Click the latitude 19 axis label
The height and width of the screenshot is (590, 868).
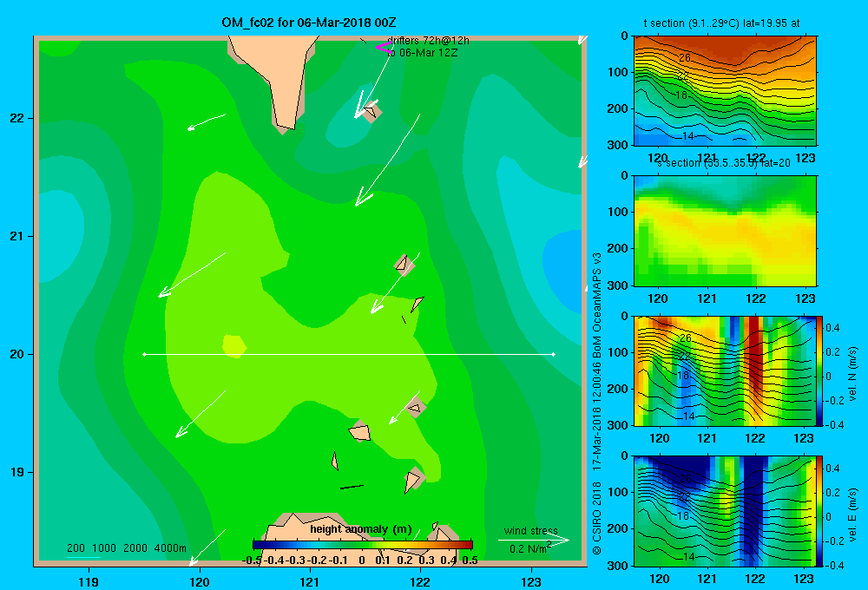17,472
